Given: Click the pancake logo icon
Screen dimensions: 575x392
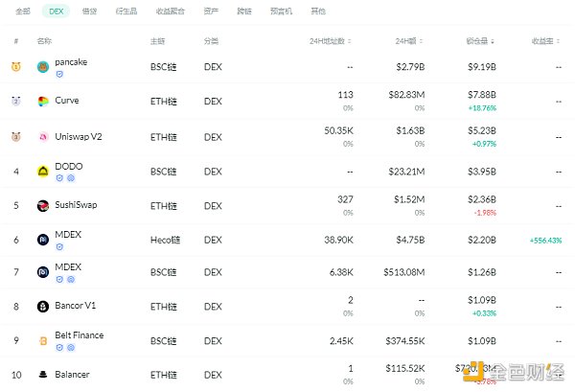Looking at the screenshot, I should (43, 67).
